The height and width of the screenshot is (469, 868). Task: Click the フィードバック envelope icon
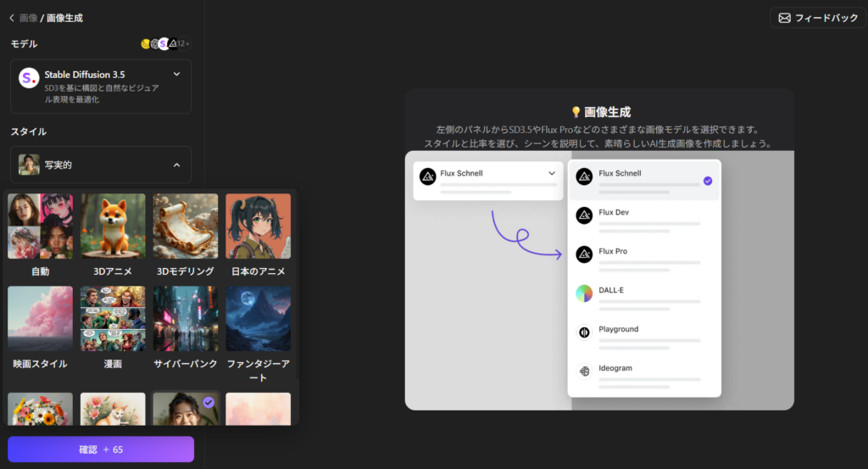(x=784, y=18)
